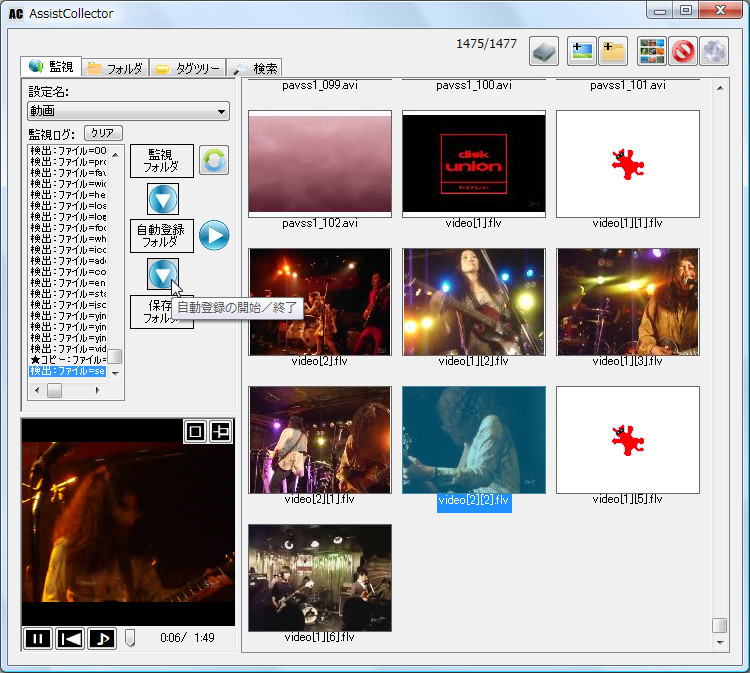Click the pavss1_101.avi file name
Viewport: 750px width, 673px height.
click(628, 85)
